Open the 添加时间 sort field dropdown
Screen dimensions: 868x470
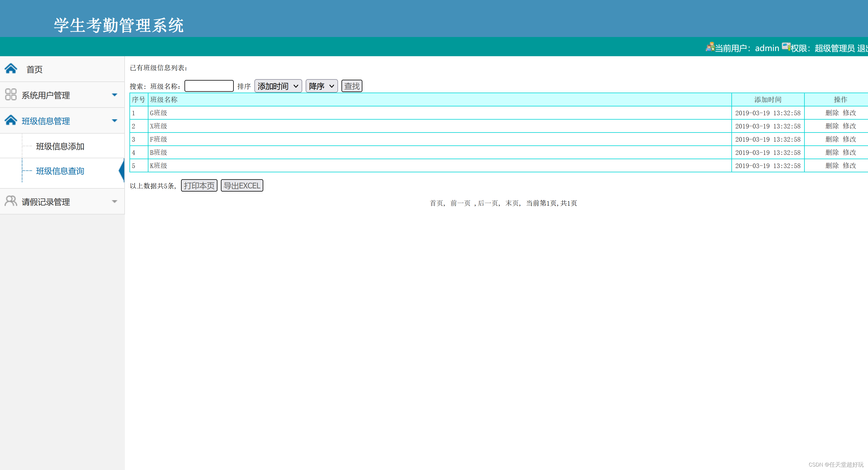click(x=278, y=86)
